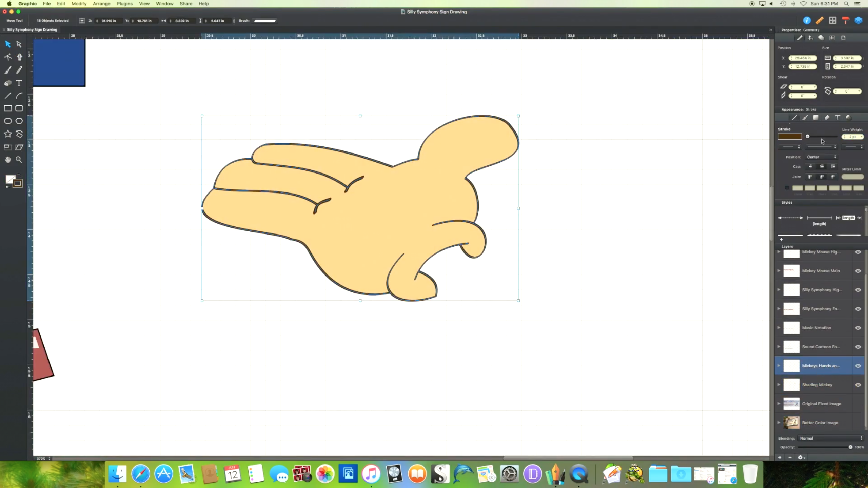Open the red paint Appearance toolbar icon
This screenshot has height=488, width=868.
(846, 21)
